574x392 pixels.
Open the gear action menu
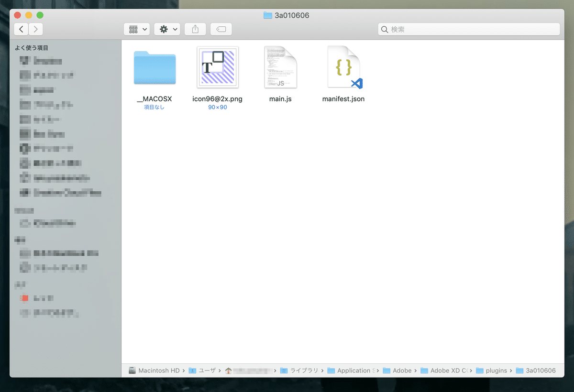coord(167,29)
